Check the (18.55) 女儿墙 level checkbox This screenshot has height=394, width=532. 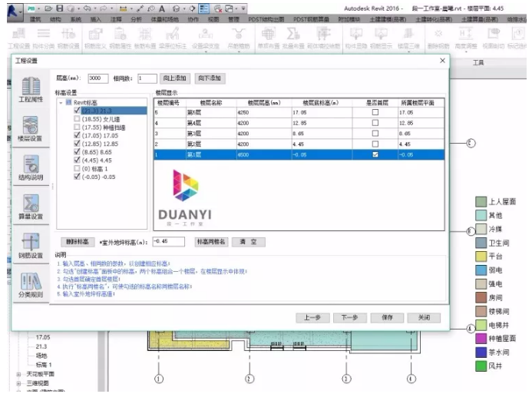pos(77,119)
